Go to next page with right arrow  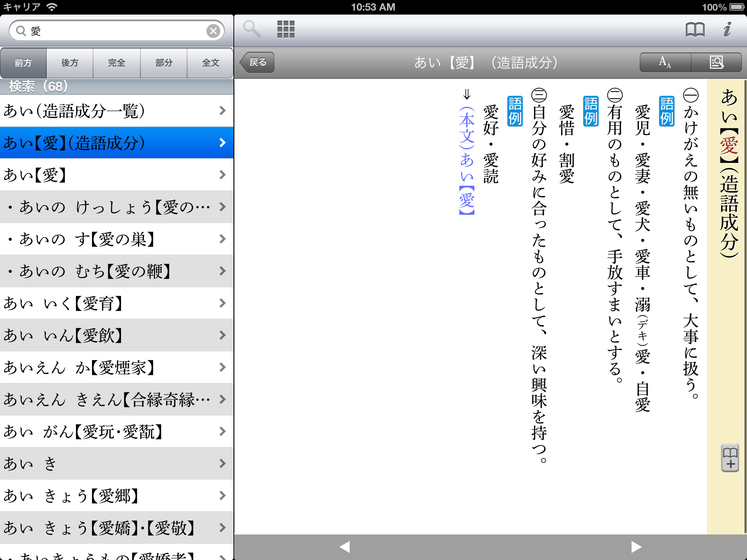click(636, 547)
